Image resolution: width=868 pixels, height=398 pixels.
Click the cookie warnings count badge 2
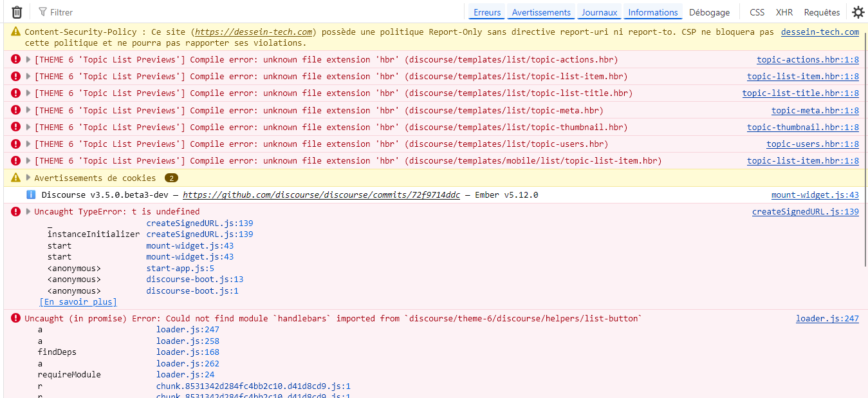pos(171,178)
